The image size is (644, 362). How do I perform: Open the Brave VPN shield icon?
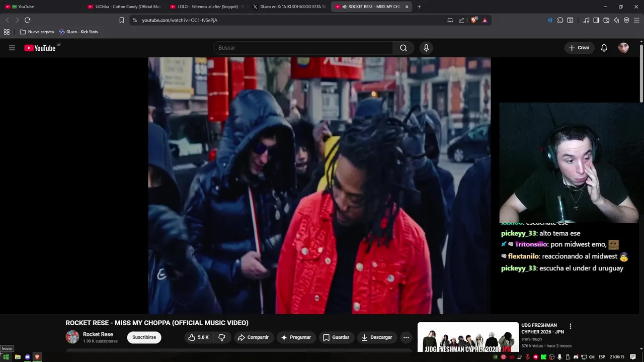point(626,20)
